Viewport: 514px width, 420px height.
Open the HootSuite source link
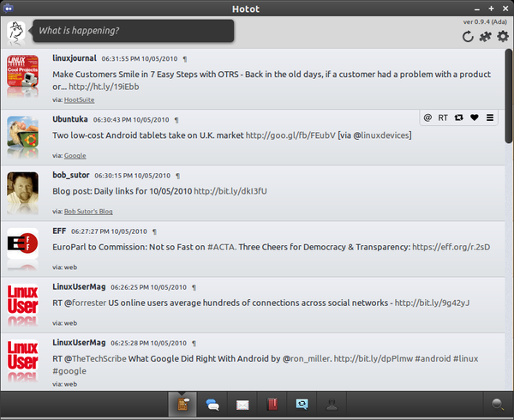tap(80, 99)
